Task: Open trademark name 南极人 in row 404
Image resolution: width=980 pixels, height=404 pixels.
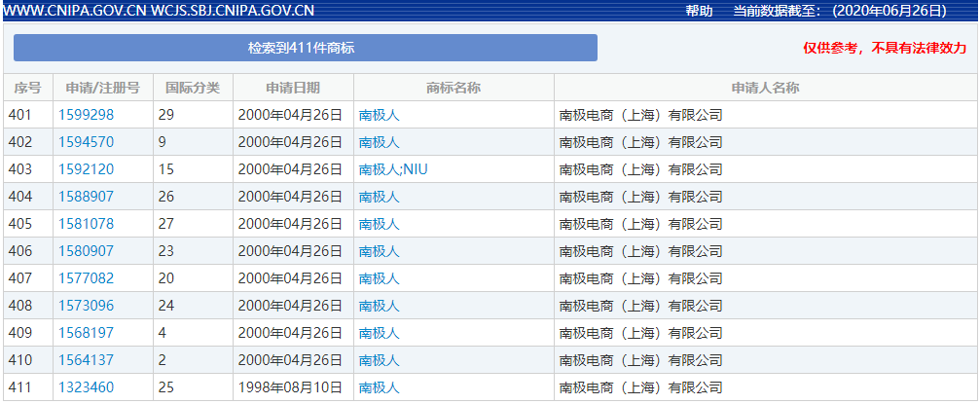Action: click(x=380, y=197)
